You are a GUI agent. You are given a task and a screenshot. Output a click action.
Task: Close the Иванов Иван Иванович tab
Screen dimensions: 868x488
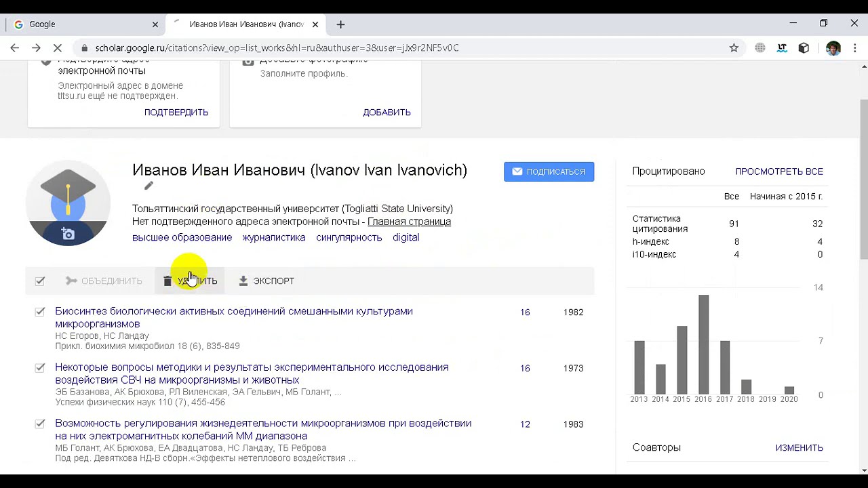pyautogui.click(x=315, y=24)
